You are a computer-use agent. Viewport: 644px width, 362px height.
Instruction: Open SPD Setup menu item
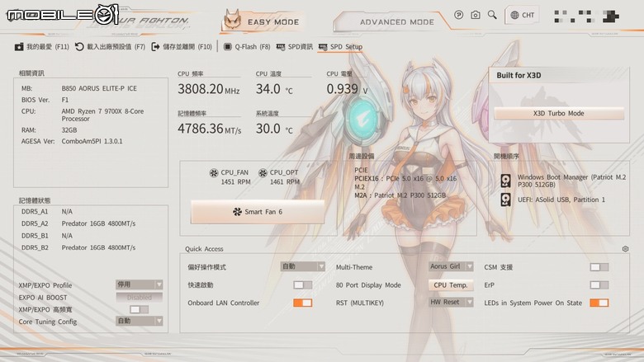(340, 47)
